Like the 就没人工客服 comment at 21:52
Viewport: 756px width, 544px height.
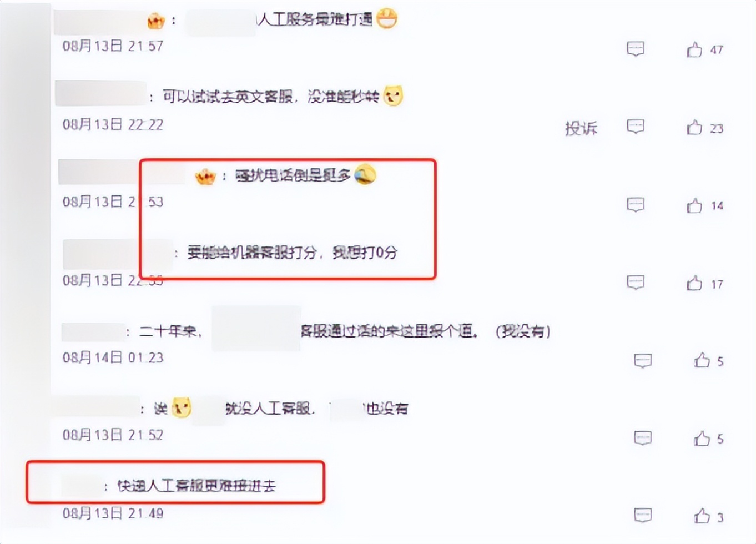702,439
